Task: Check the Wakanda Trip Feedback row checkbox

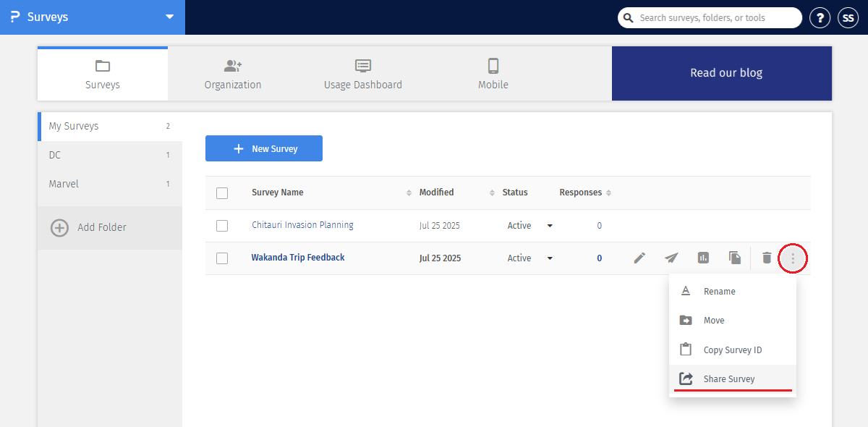Action: 222,258
